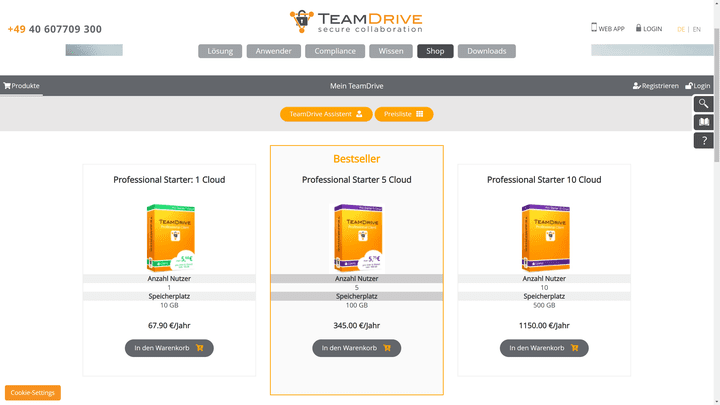Click the 'Professional Starter: 1 Cloud' title

(x=169, y=180)
